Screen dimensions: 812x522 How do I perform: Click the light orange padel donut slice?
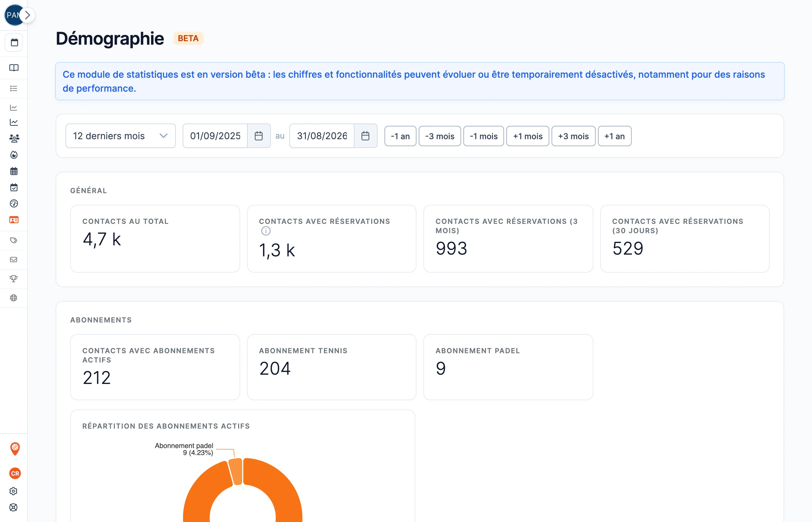236,472
